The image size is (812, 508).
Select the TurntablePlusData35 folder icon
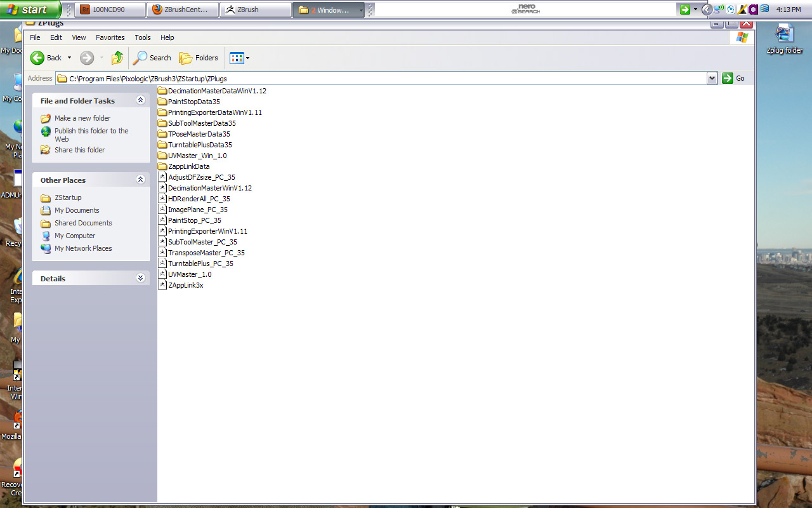pos(162,145)
